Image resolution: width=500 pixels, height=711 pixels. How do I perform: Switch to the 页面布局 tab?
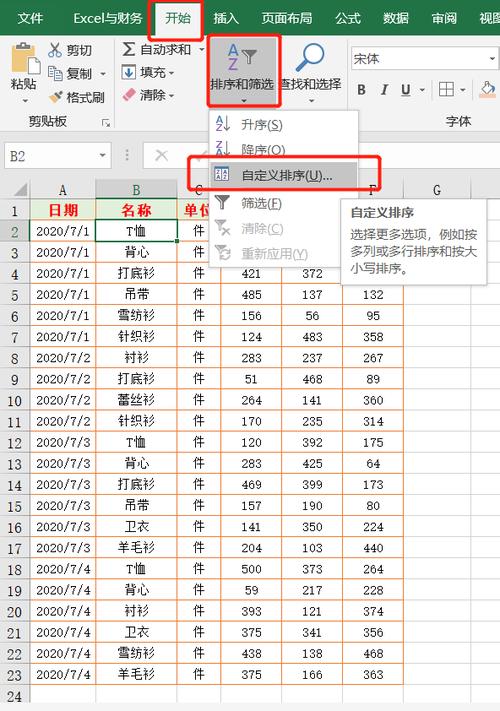click(286, 18)
